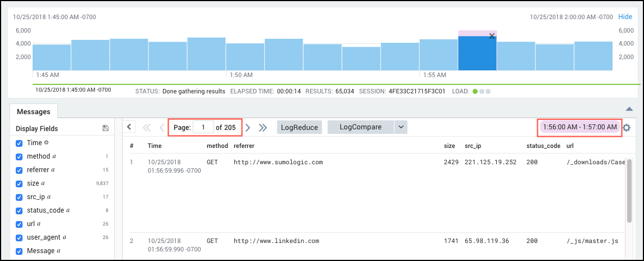Image resolution: width=644 pixels, height=261 pixels.
Task: Clear histogram selection with the X mark
Action: [492, 36]
